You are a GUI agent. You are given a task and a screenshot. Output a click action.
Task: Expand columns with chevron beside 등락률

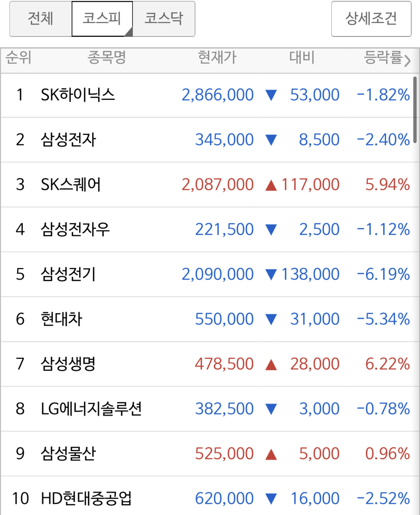tap(408, 60)
